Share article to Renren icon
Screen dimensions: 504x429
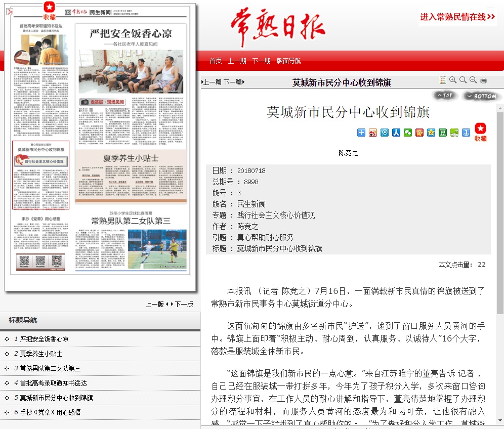[396, 133]
